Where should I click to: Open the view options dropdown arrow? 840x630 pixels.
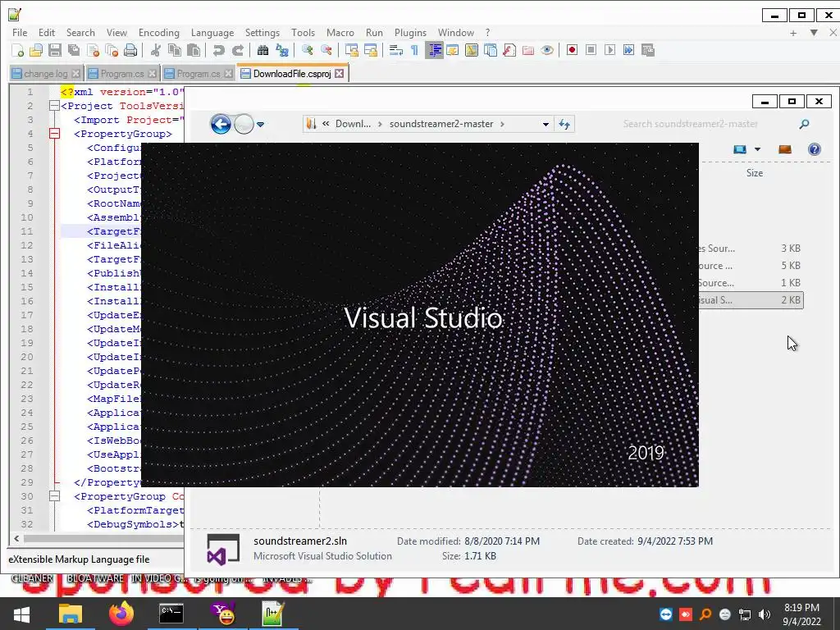tap(757, 149)
